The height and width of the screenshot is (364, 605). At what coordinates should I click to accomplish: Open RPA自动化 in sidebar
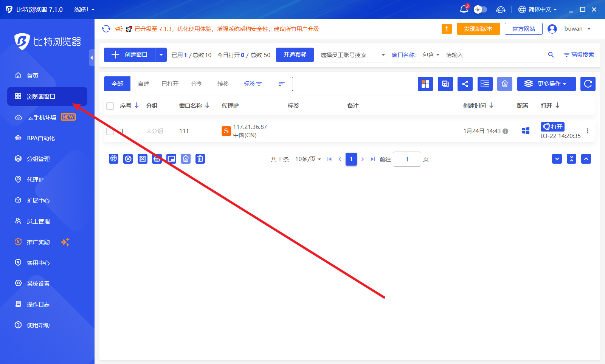point(47,138)
